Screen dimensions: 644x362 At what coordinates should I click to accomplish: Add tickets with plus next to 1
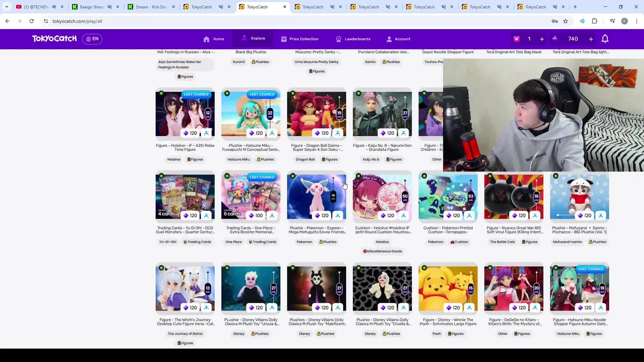(542, 39)
